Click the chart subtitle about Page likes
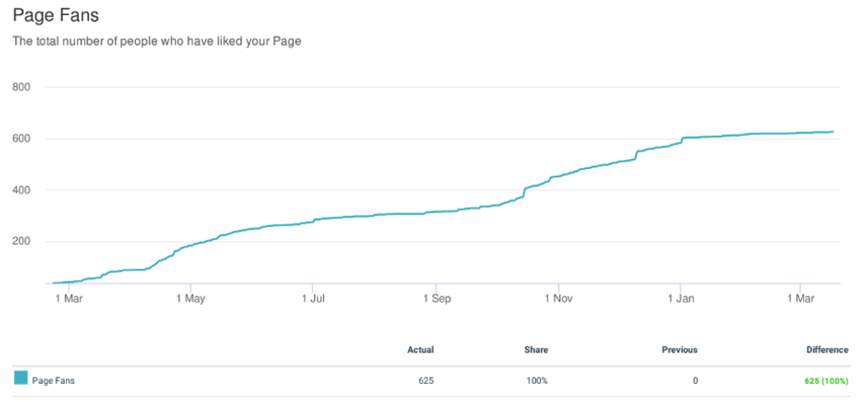This screenshot has width=868, height=410. pyautogui.click(x=157, y=41)
